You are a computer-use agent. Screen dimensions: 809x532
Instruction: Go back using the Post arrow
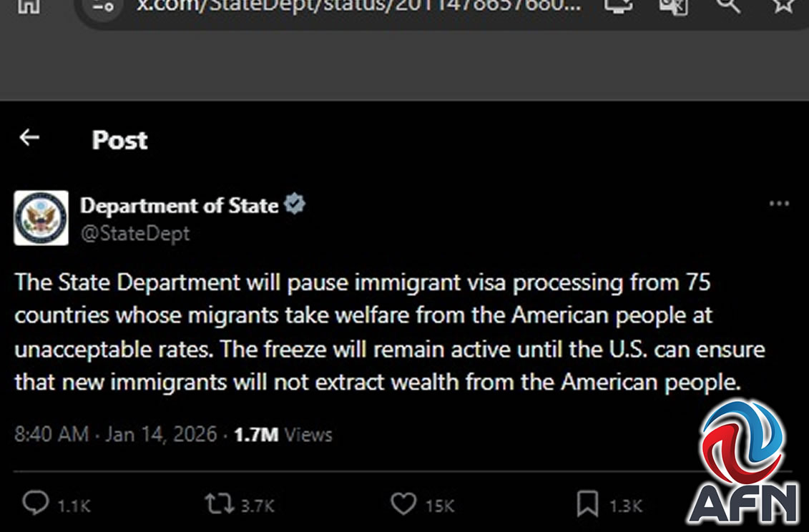click(x=29, y=138)
